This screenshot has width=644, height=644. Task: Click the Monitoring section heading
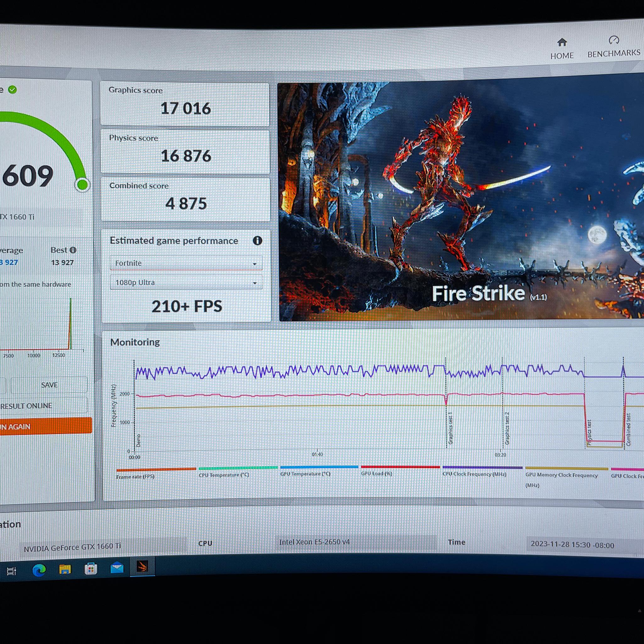coord(135,342)
